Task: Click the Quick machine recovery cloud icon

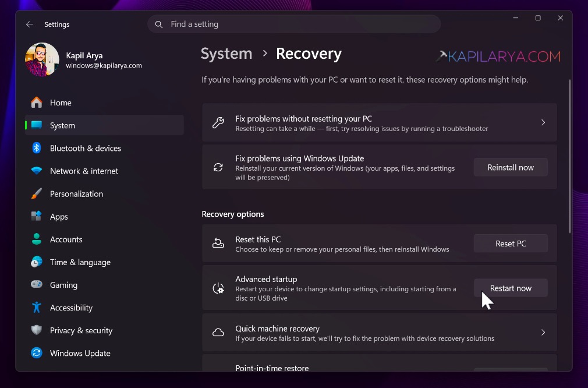Action: point(218,333)
